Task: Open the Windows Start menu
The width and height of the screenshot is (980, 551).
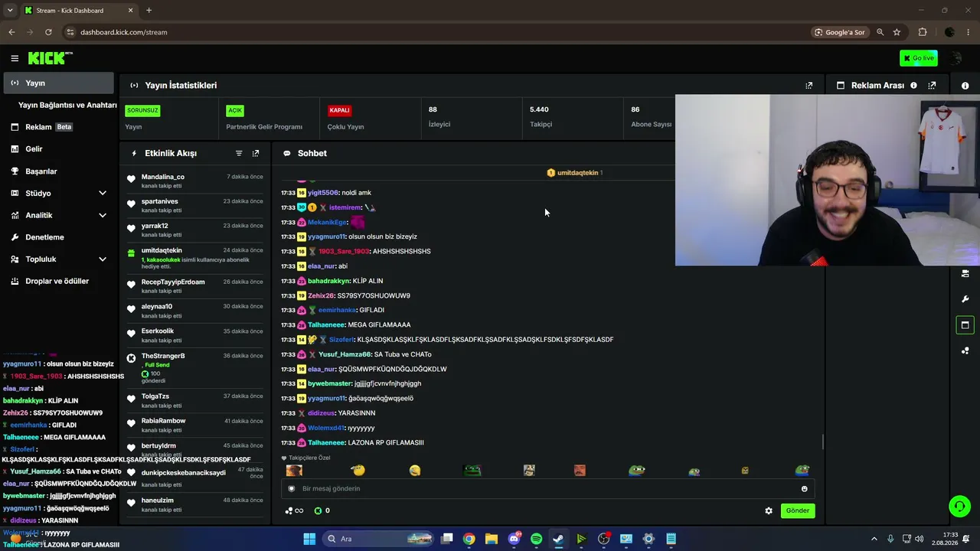Action: pyautogui.click(x=309, y=539)
